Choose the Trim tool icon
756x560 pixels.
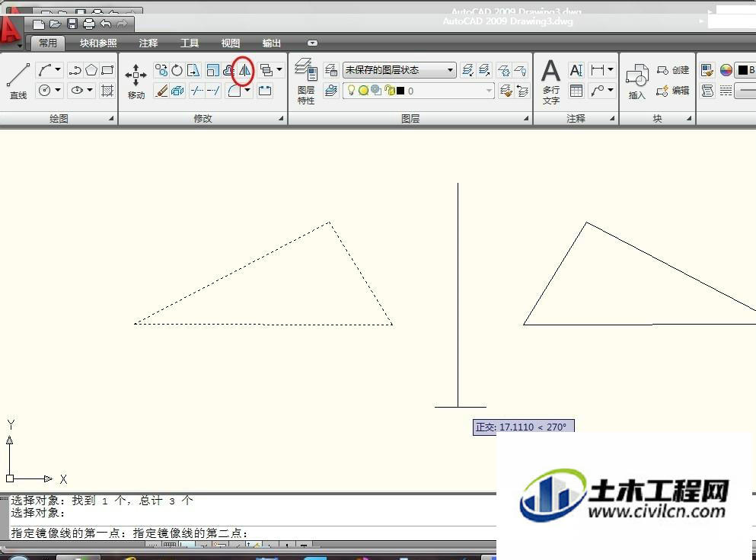(x=196, y=91)
